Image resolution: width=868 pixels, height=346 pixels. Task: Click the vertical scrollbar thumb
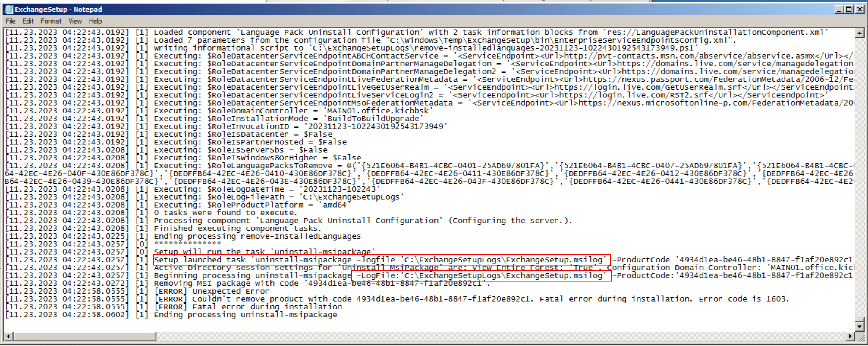[860, 320]
